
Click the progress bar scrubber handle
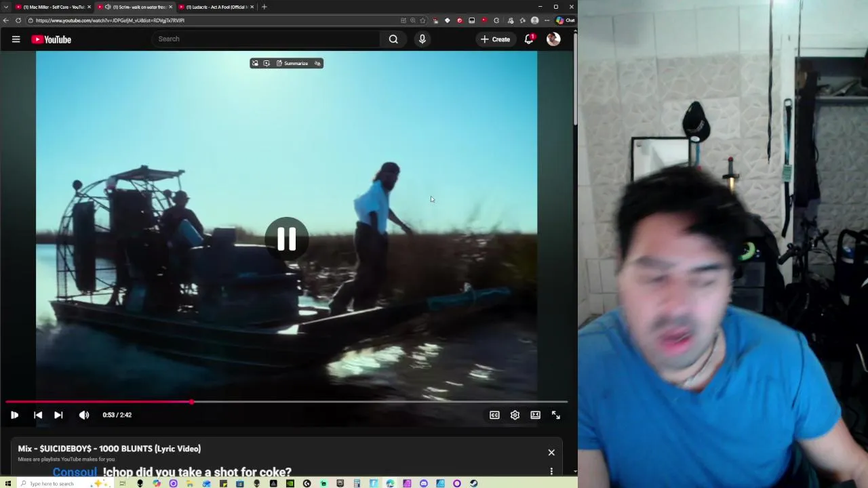coord(191,402)
